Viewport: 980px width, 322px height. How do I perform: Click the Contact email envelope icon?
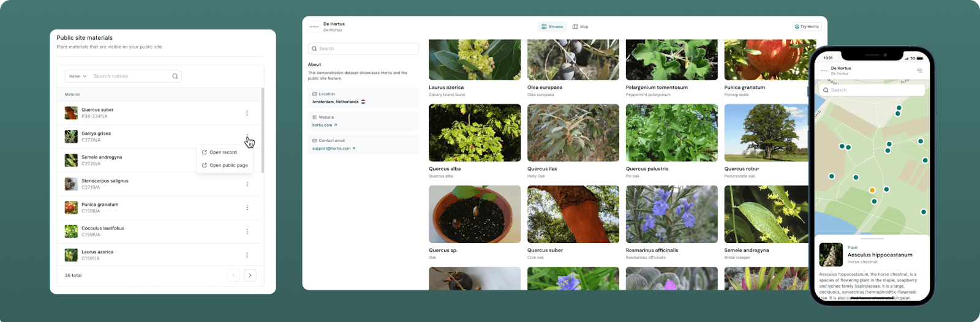click(315, 141)
